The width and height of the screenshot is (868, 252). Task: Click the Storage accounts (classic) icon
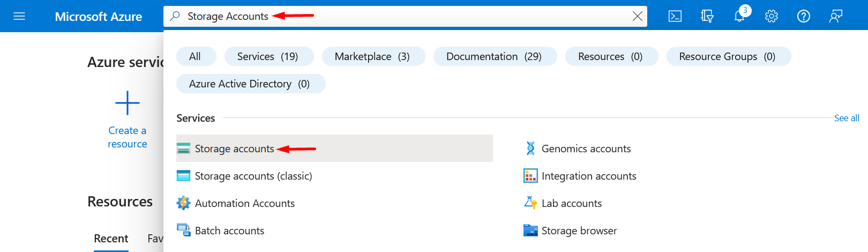click(183, 176)
